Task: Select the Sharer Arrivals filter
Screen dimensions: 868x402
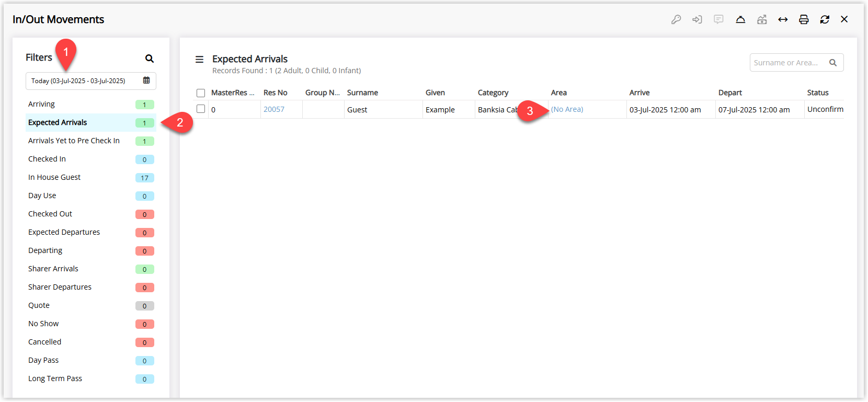Action: [91, 269]
